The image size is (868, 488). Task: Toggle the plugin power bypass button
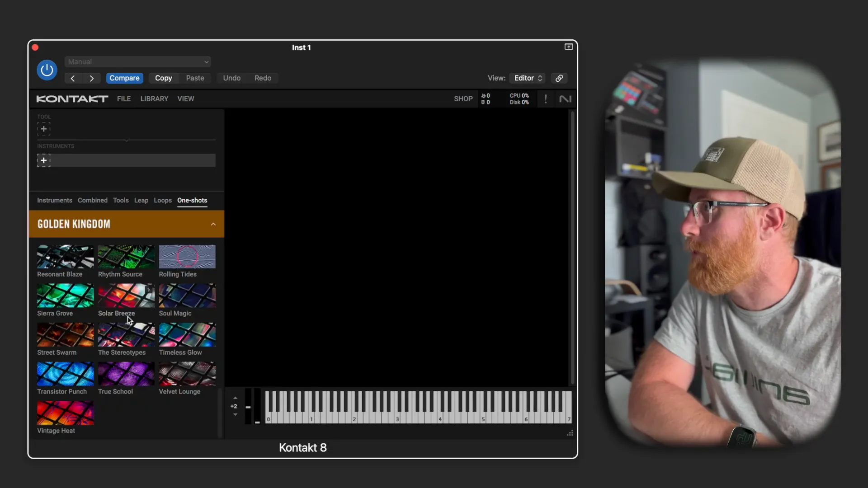[47, 70]
